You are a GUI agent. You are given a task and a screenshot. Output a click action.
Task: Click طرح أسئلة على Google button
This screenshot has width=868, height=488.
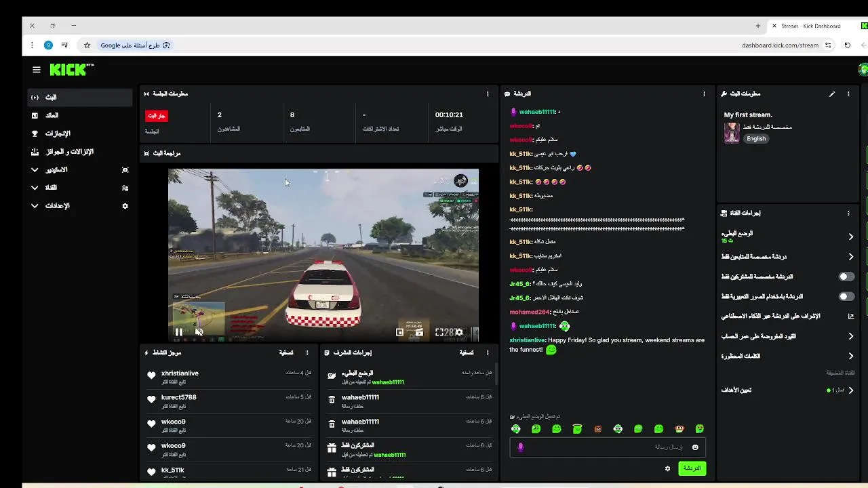click(135, 45)
